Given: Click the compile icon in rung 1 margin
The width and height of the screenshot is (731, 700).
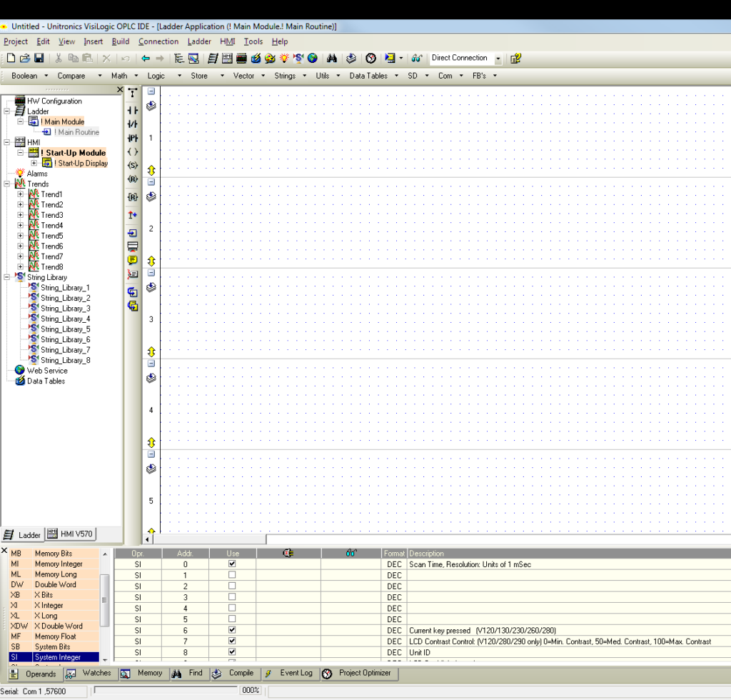Looking at the screenshot, I should click(x=151, y=106).
